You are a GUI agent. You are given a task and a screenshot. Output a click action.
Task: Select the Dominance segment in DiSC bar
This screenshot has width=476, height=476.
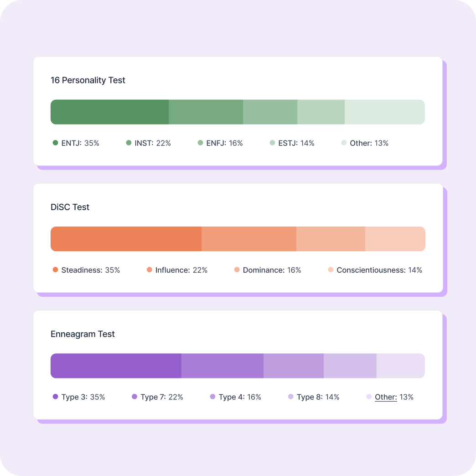click(x=331, y=239)
